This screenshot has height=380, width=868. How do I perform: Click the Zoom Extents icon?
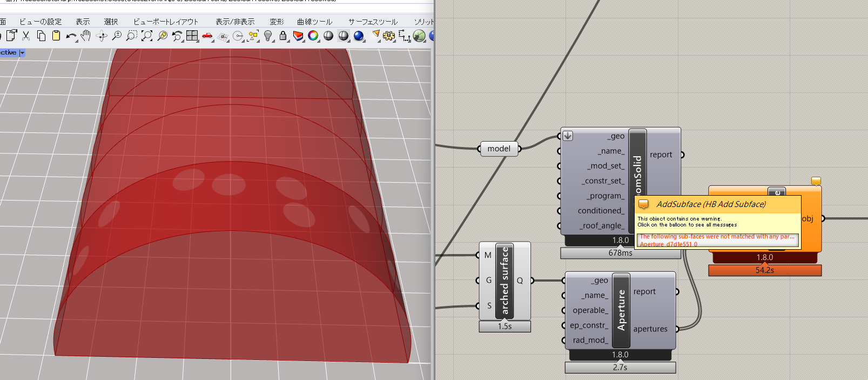click(x=146, y=36)
